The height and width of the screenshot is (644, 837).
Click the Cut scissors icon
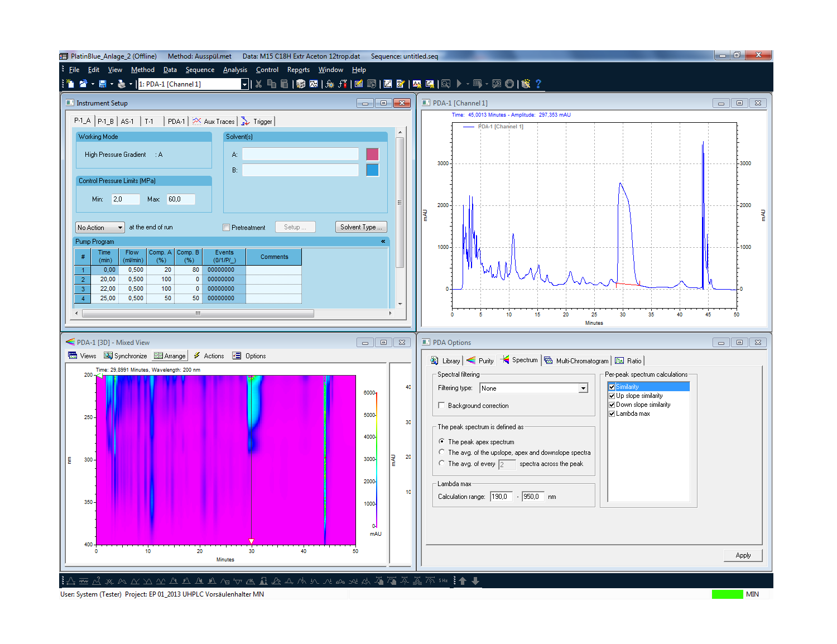[258, 84]
